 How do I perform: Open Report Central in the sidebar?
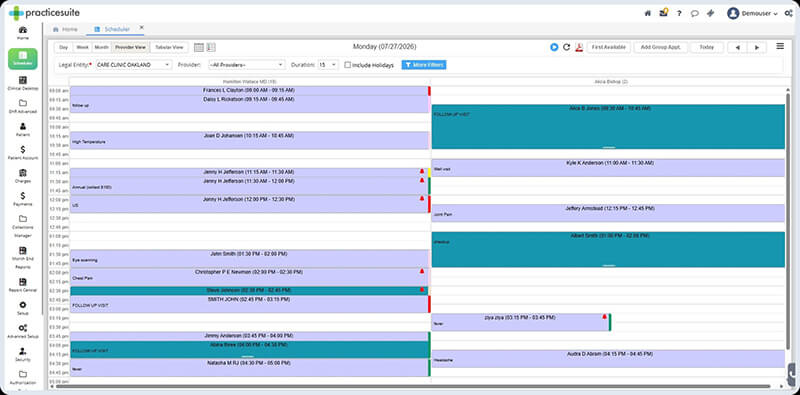pos(22,285)
